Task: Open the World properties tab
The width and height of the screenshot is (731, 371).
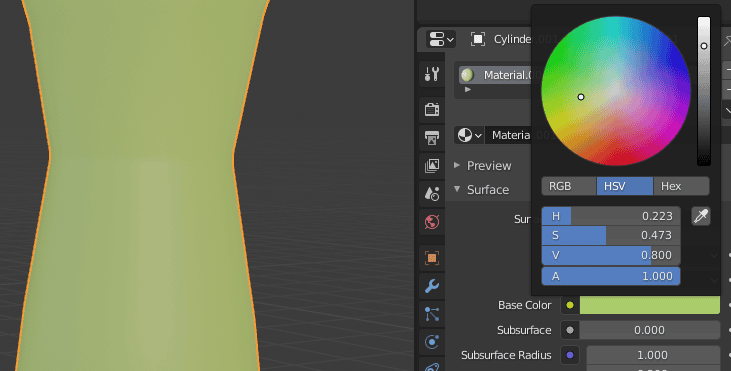Action: point(432,221)
